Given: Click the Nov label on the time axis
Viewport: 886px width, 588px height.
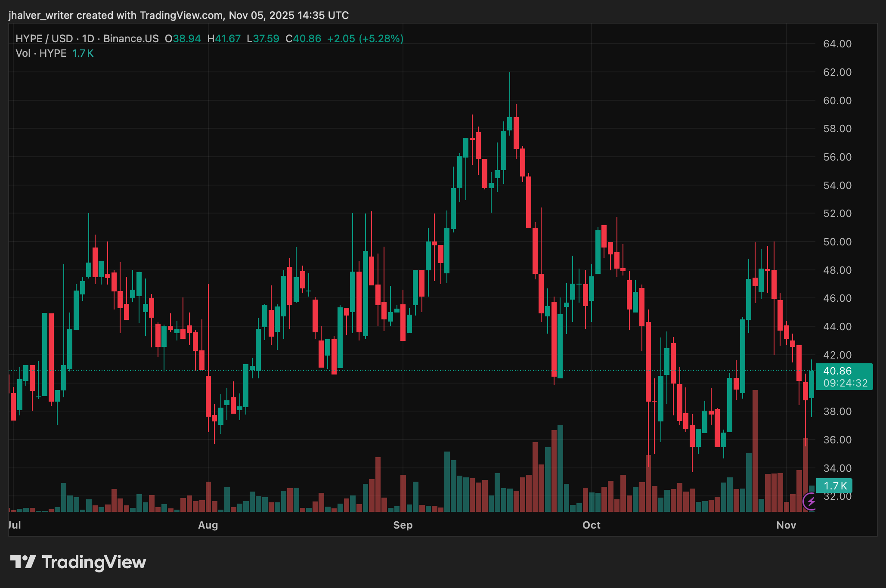Looking at the screenshot, I should click(786, 525).
